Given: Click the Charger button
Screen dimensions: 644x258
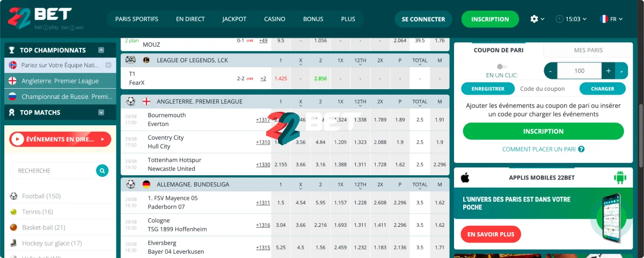Looking at the screenshot, I should (x=603, y=89).
